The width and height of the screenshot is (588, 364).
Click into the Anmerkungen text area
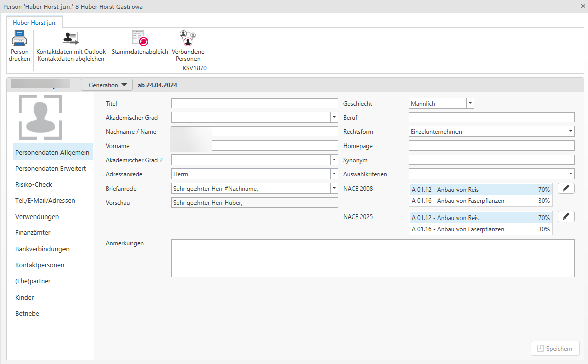point(373,258)
